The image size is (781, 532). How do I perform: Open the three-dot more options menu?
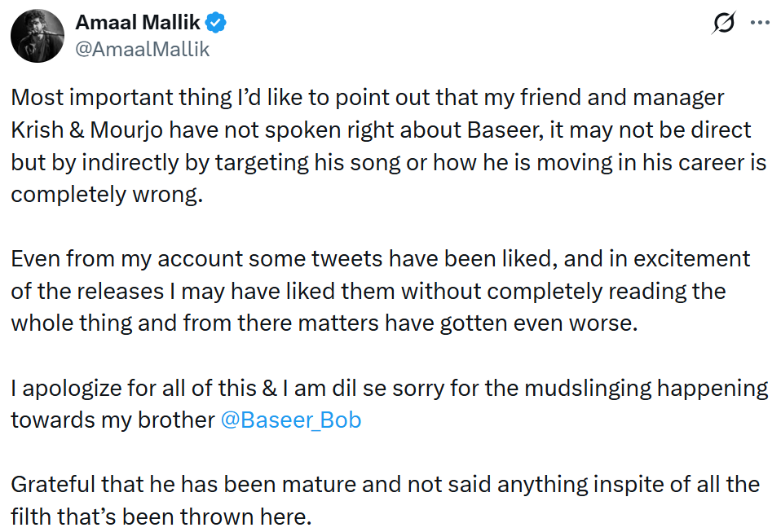(759, 23)
